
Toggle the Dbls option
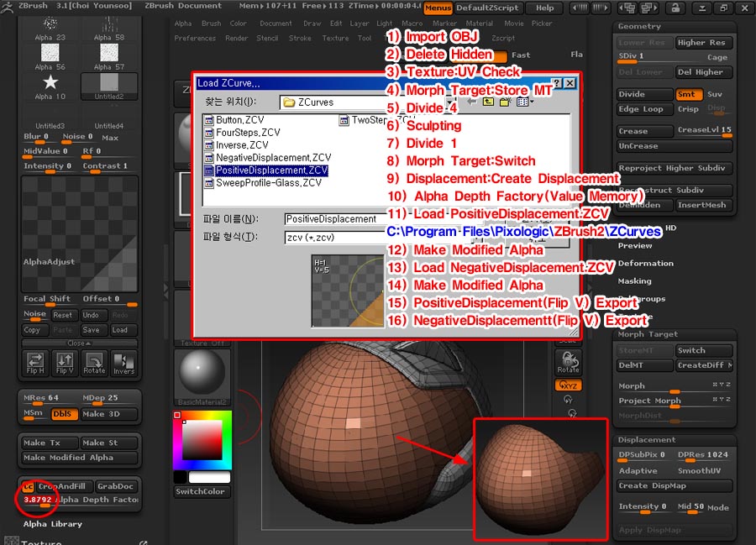(x=64, y=414)
